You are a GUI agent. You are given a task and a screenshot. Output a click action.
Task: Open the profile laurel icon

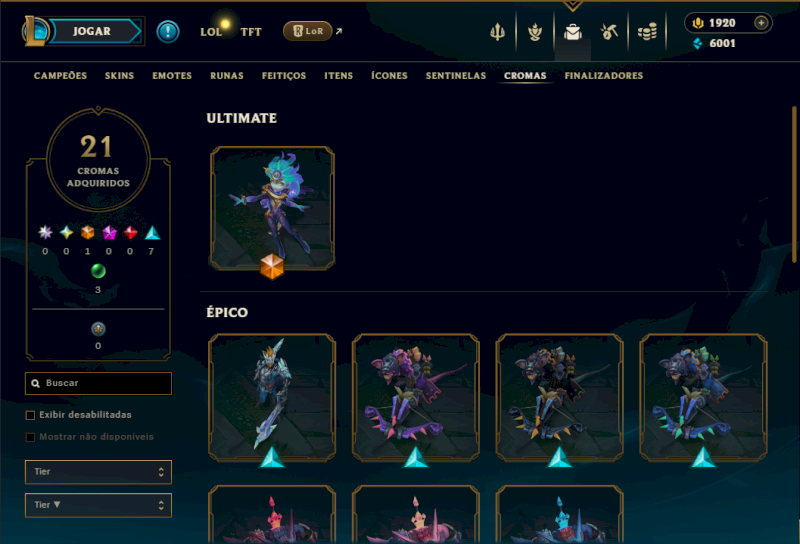pyautogui.click(x=535, y=32)
